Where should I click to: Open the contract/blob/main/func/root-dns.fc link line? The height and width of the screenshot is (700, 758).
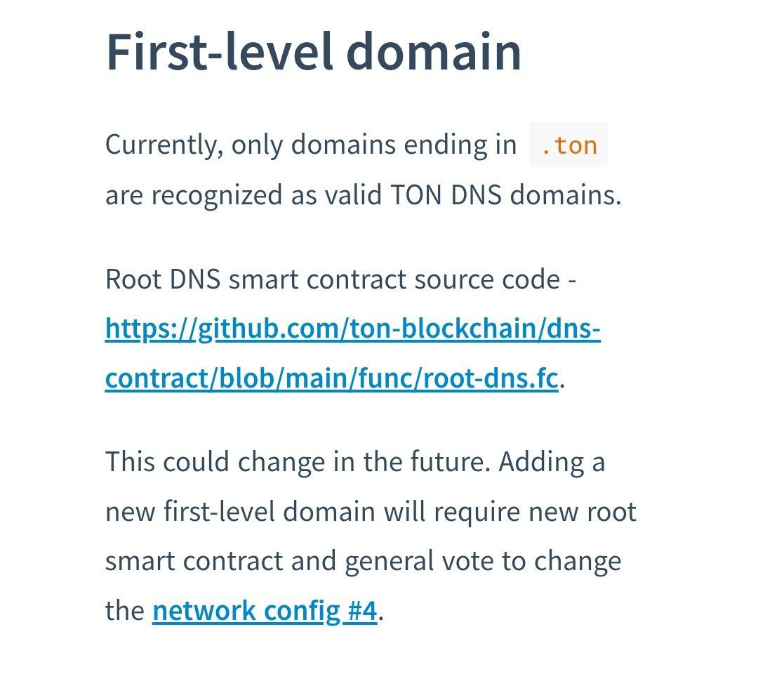tap(331, 378)
